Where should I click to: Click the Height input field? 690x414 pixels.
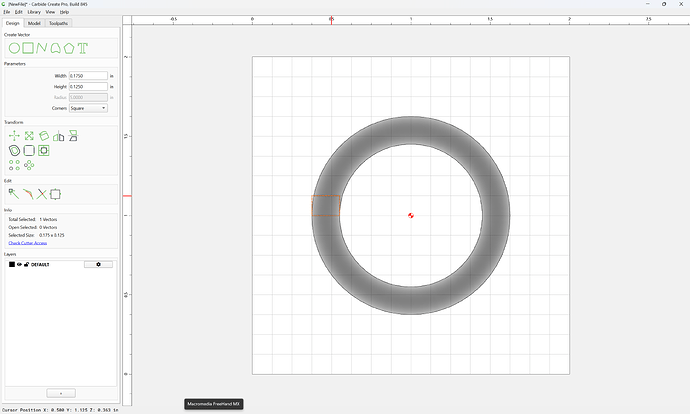click(88, 87)
